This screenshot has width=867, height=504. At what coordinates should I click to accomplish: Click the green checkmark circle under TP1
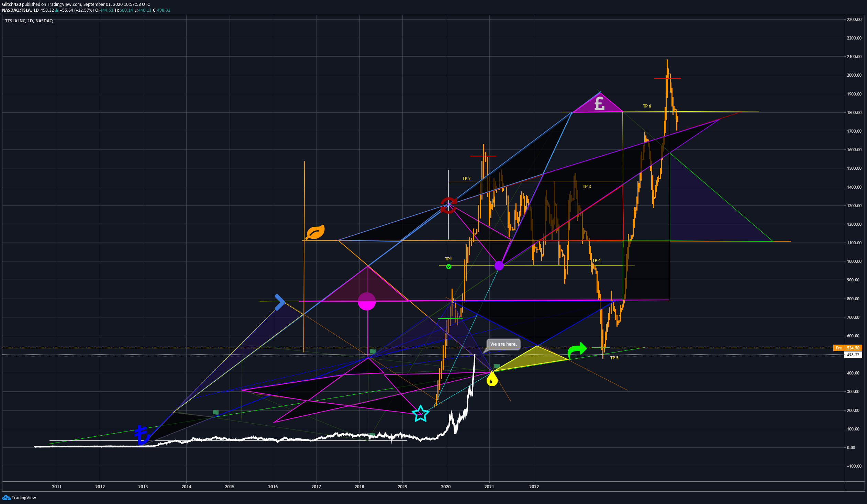(x=449, y=267)
